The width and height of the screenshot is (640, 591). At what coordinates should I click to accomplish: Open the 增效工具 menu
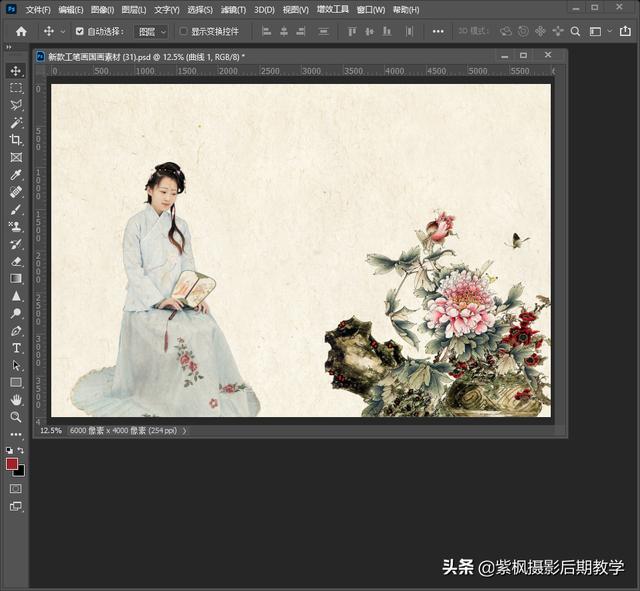333,10
